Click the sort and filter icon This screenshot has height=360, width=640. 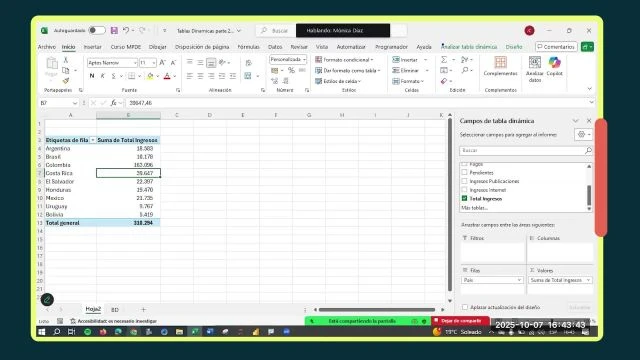(x=465, y=60)
